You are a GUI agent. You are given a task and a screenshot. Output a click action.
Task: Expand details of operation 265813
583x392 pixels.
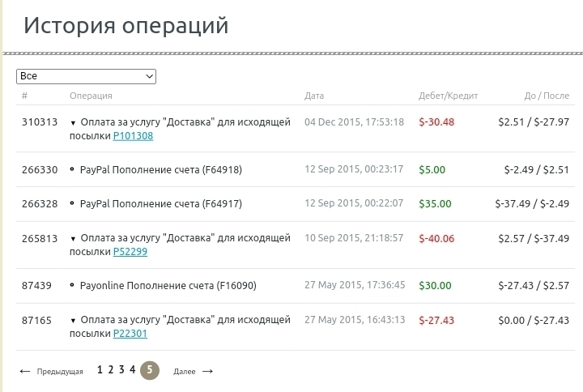(73, 239)
